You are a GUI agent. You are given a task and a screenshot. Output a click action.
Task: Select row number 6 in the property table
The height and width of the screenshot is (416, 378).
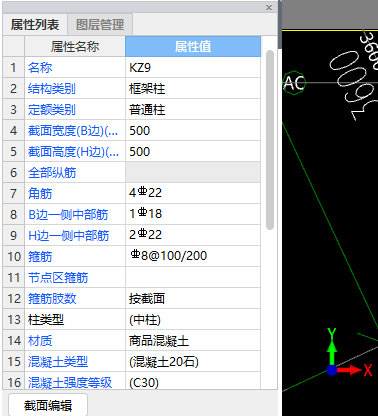point(13,173)
